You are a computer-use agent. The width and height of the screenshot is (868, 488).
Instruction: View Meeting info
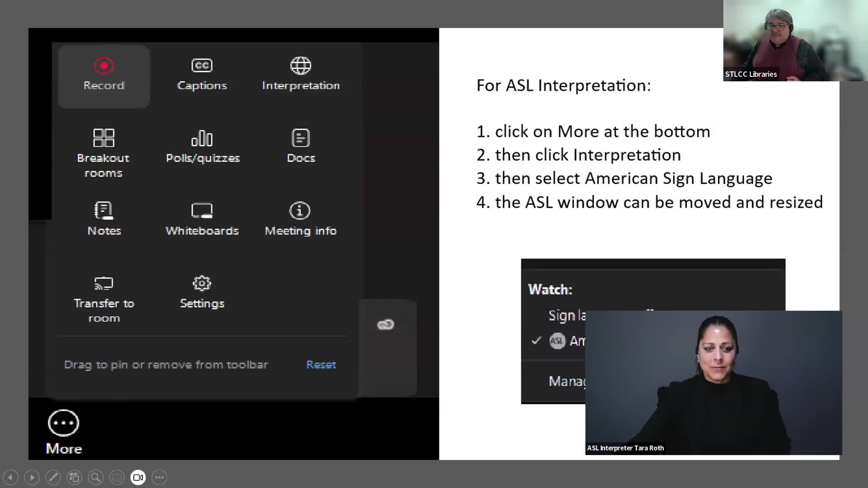(301, 219)
